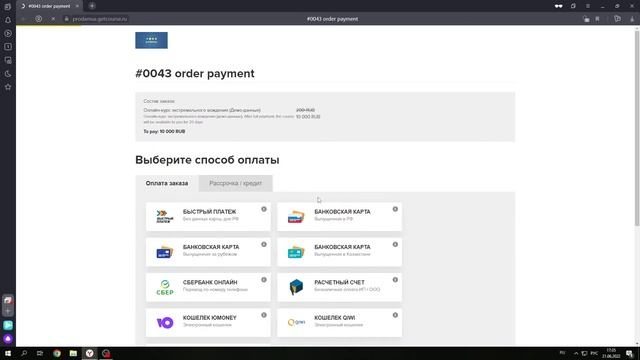
Task: Open info icon on Расчетный счет card
Action: pos(395,280)
